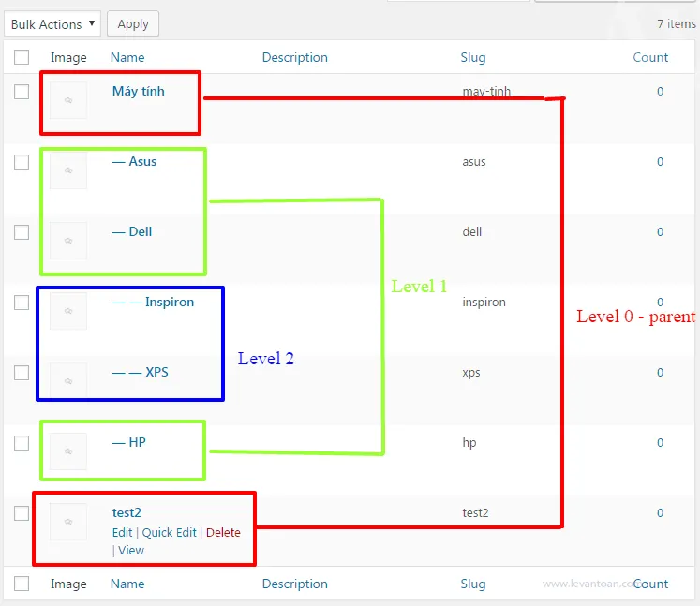Image resolution: width=700 pixels, height=606 pixels.
Task: Tick the select-all checkbox in table header
Action: [22, 57]
